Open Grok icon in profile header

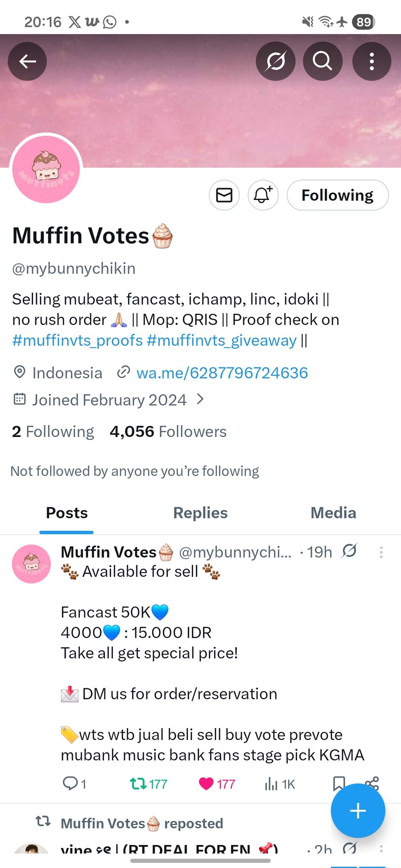(275, 61)
